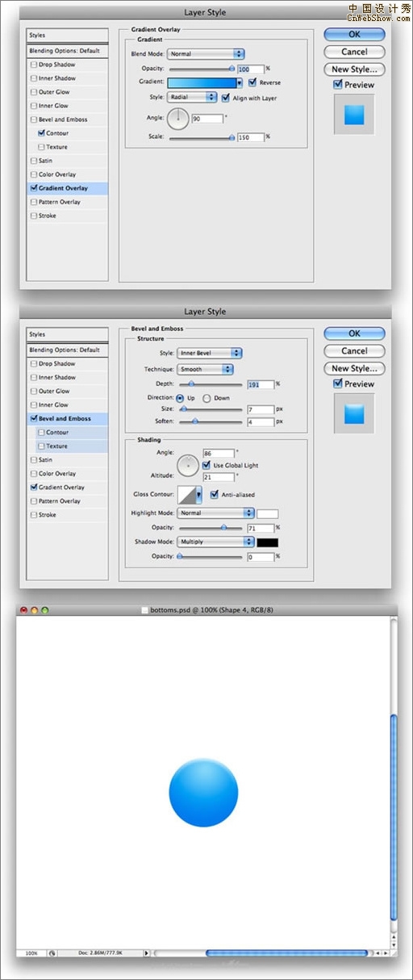Uncheck Contour in the Gradient Overlay settings dialog
Viewport: 413px width, 980px height.
[x=41, y=133]
